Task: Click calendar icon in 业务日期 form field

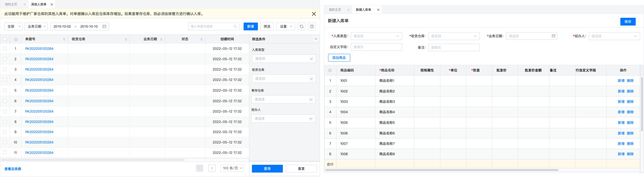Action: pyautogui.click(x=553, y=36)
